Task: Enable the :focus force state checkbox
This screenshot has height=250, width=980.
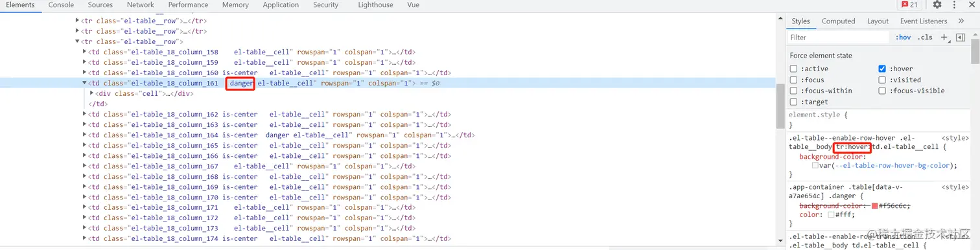Action: [x=793, y=80]
